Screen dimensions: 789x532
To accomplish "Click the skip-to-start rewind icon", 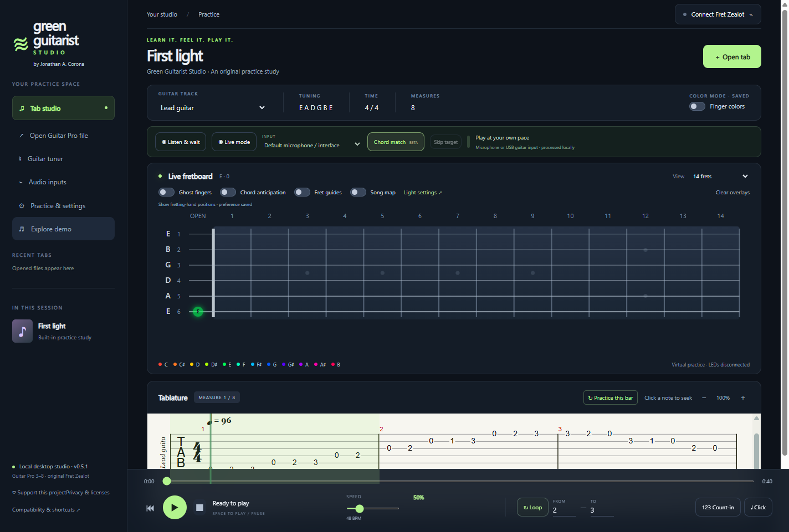I will [150, 508].
